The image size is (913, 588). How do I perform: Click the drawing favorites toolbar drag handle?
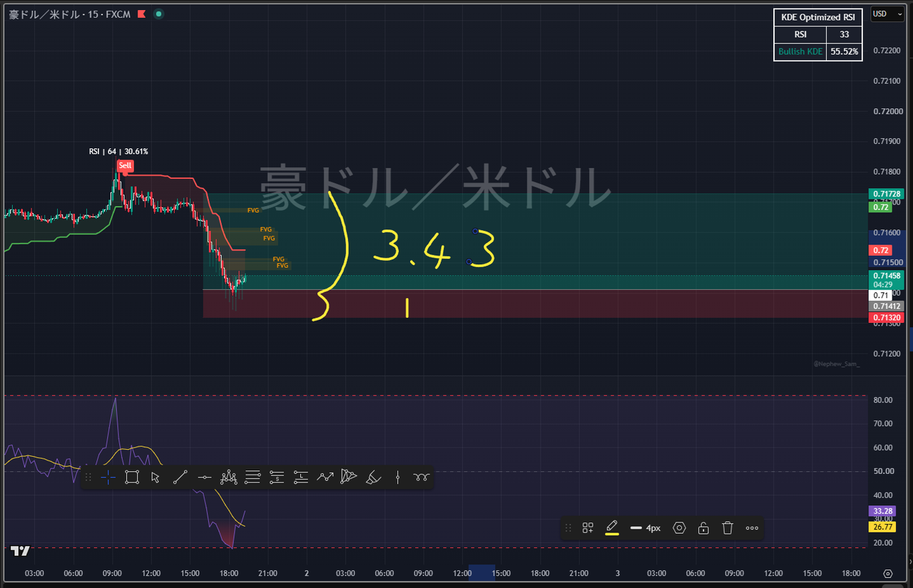[88, 478]
